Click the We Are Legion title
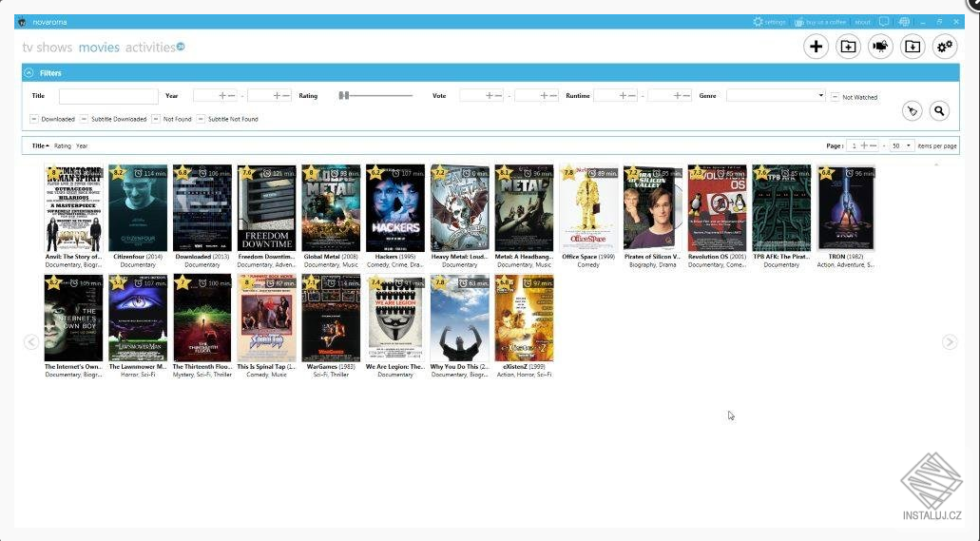Viewport: 980px width, 541px height. coord(395,366)
